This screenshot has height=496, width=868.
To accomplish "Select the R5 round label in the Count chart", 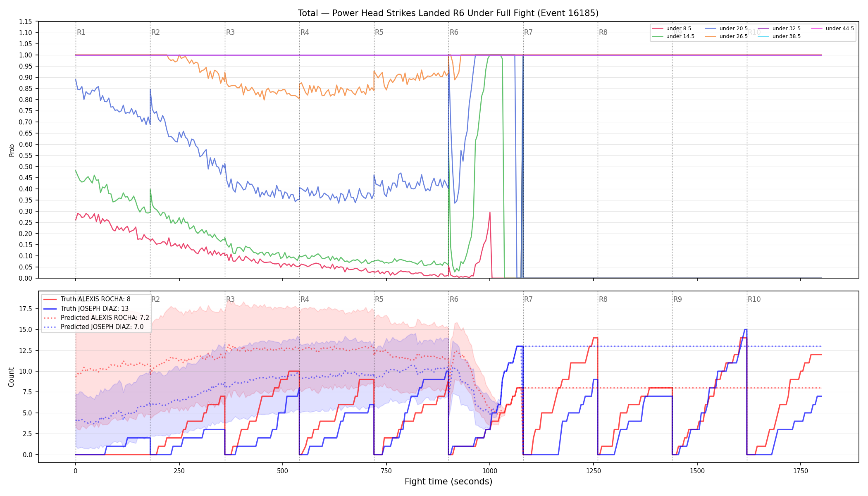I will [x=379, y=299].
